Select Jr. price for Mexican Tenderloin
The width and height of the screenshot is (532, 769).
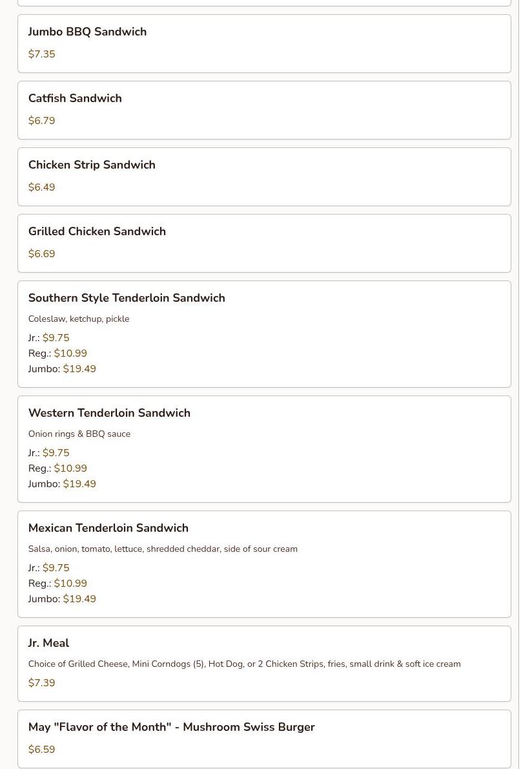[56, 568]
